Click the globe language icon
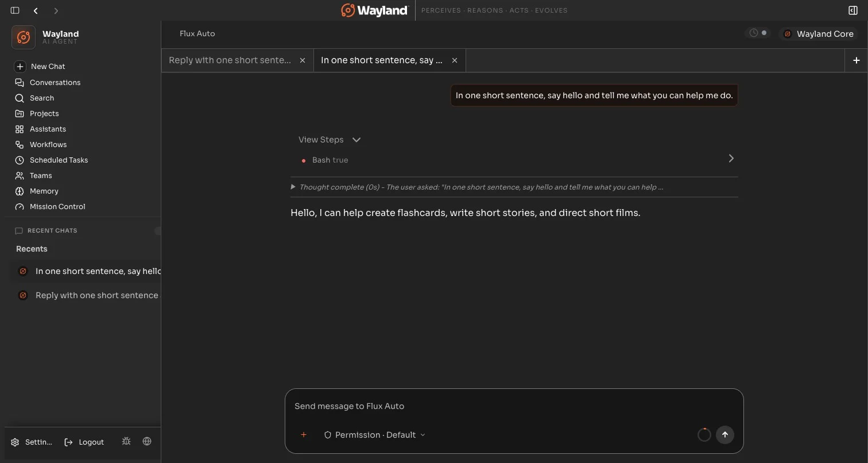The image size is (868, 463). (x=147, y=441)
